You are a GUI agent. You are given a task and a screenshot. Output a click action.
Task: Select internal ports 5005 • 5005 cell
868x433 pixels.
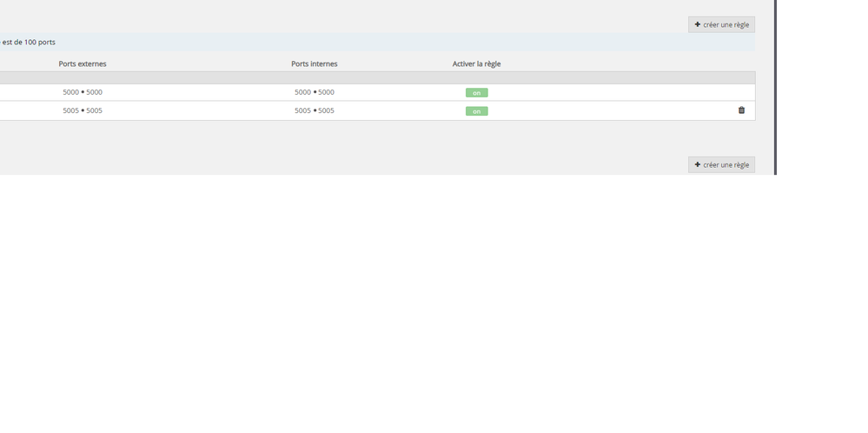pyautogui.click(x=314, y=110)
